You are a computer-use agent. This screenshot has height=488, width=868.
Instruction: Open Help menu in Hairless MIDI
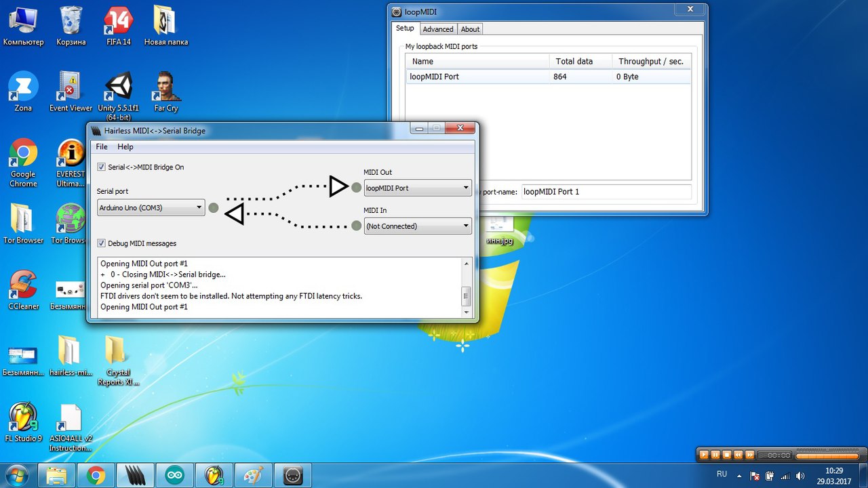click(x=125, y=146)
